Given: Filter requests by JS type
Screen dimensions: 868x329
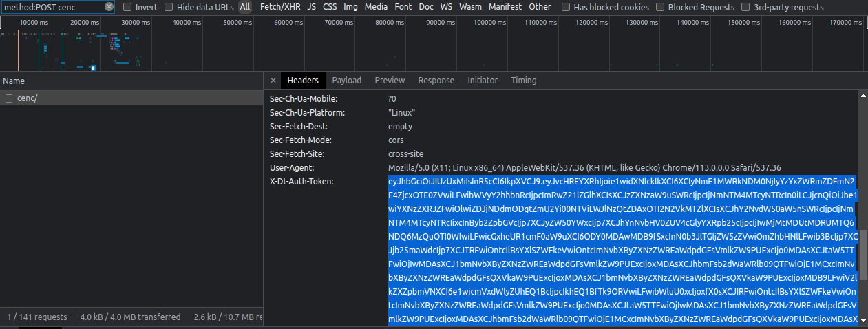Looking at the screenshot, I should [312, 7].
